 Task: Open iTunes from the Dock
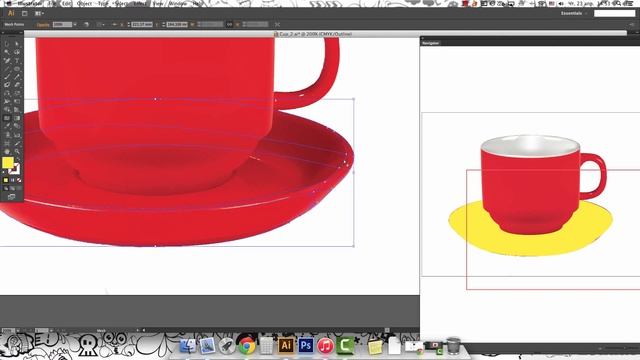tap(325, 346)
